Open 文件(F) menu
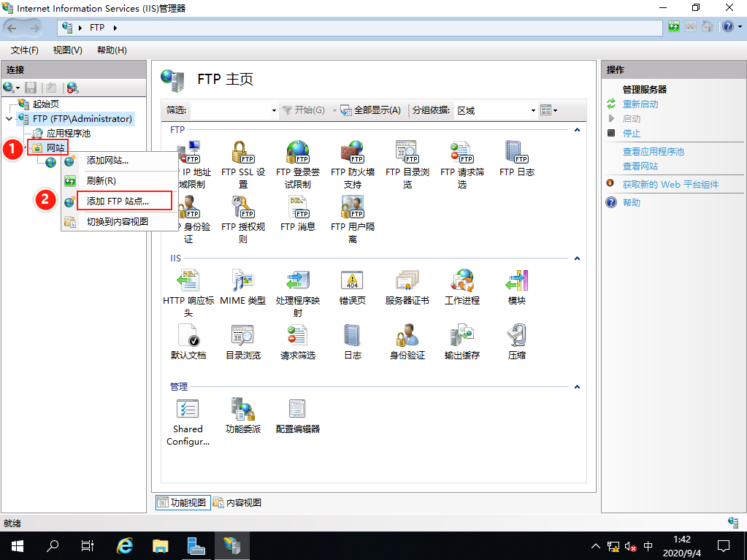The height and width of the screenshot is (560, 747). [x=25, y=50]
